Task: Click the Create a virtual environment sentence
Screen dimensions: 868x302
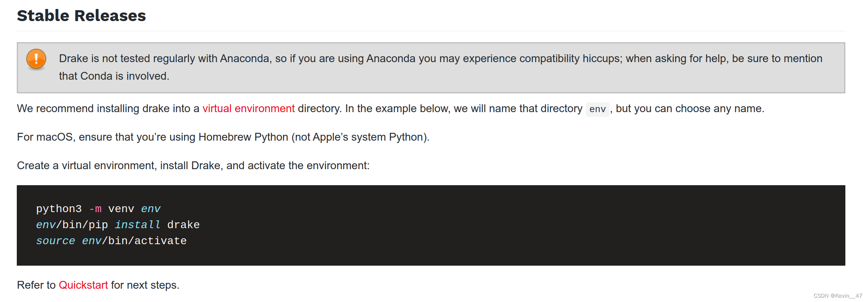Action: tap(193, 166)
